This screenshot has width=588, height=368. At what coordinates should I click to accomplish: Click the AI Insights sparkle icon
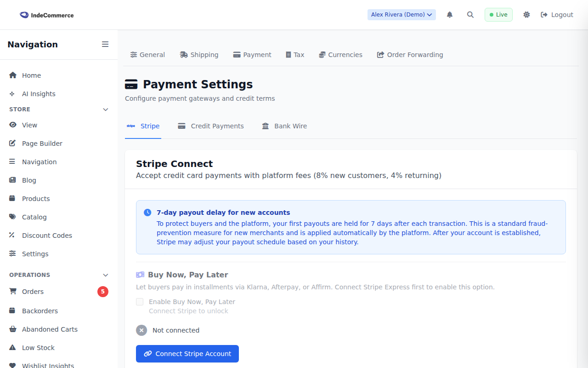(x=12, y=93)
